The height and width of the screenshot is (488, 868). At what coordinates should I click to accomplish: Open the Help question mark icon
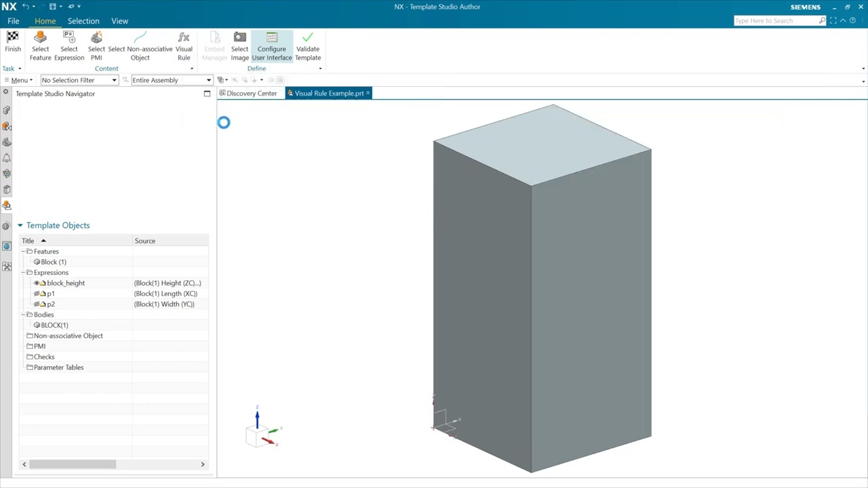(x=853, y=21)
